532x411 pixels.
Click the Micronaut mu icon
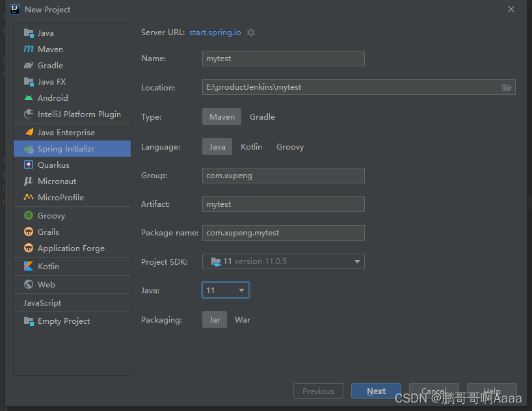pyautogui.click(x=29, y=181)
